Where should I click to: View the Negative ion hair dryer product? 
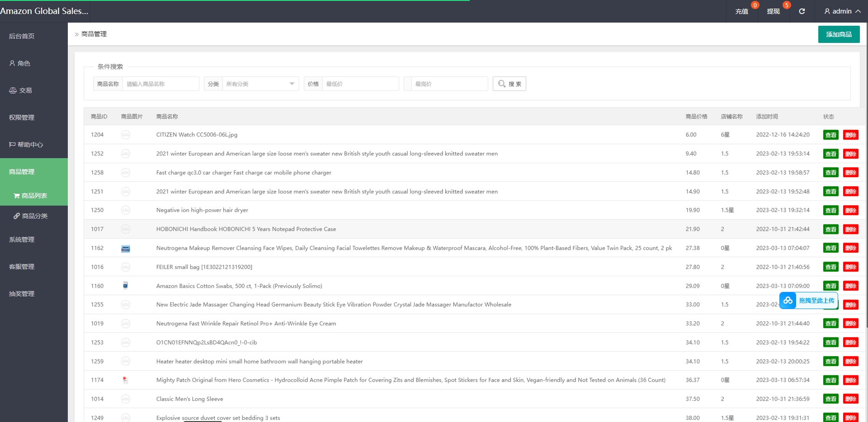point(830,211)
